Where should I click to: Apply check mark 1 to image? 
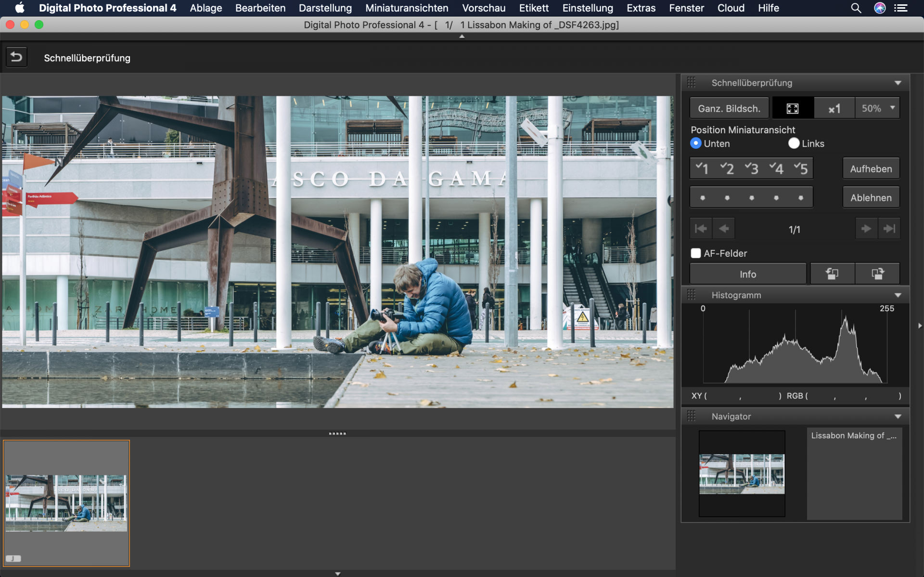tap(702, 169)
